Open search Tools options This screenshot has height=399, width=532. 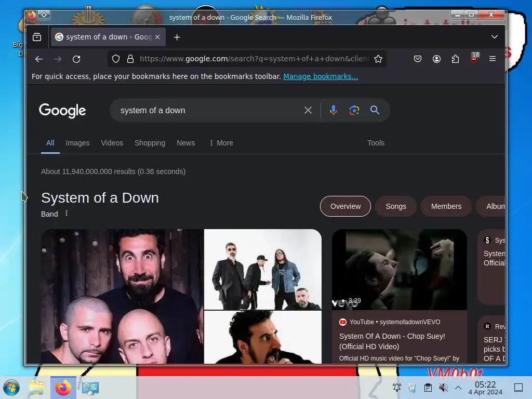tap(376, 143)
